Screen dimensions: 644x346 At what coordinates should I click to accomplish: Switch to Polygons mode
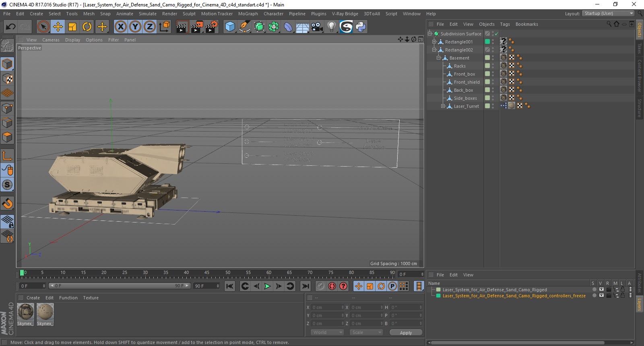coord(7,138)
